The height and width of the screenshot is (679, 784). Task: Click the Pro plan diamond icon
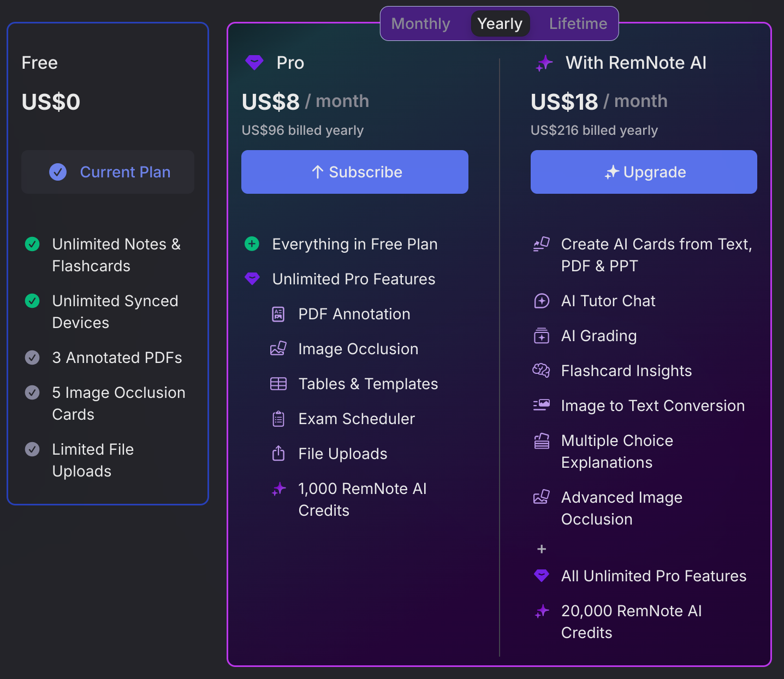[x=254, y=63]
